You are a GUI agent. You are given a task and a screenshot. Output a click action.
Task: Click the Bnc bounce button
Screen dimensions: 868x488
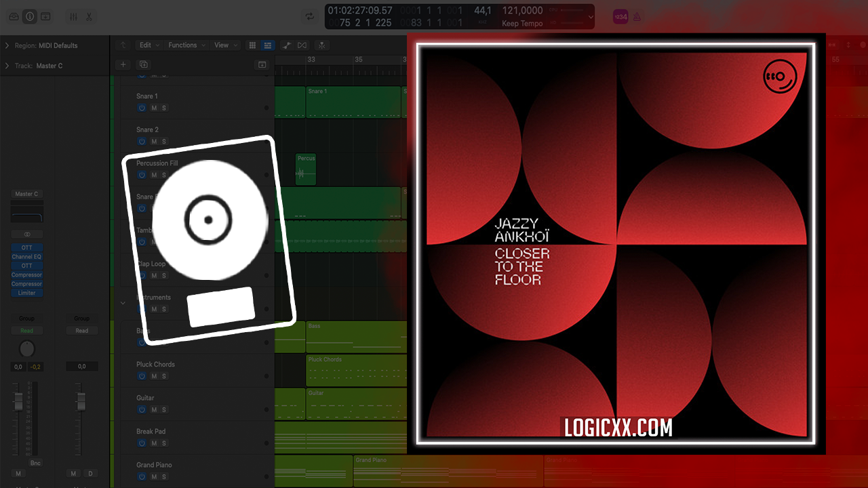click(x=35, y=463)
